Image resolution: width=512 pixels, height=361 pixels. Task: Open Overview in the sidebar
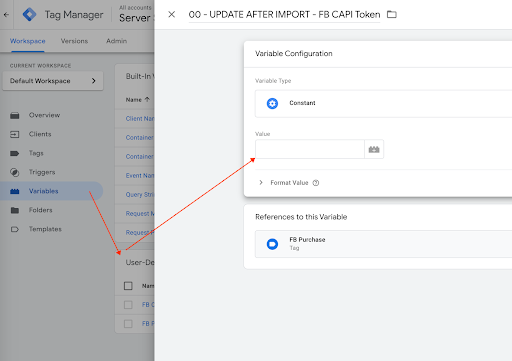point(44,115)
